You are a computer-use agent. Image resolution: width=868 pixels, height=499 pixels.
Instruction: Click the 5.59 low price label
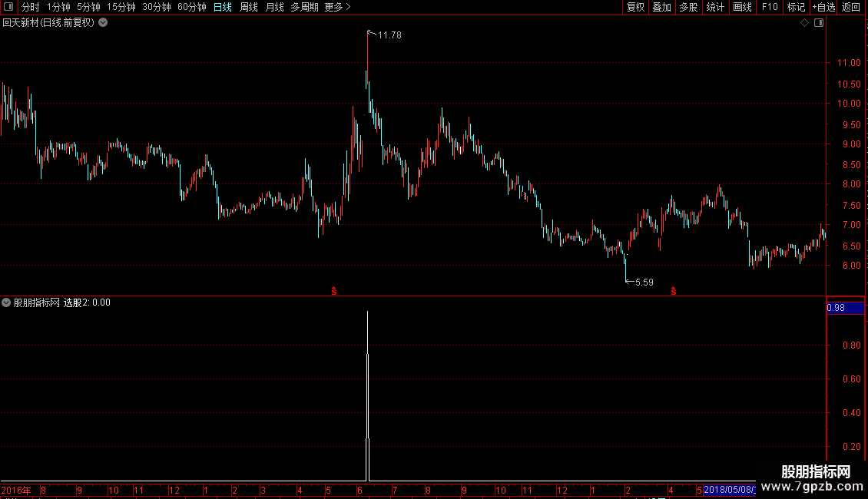644,283
